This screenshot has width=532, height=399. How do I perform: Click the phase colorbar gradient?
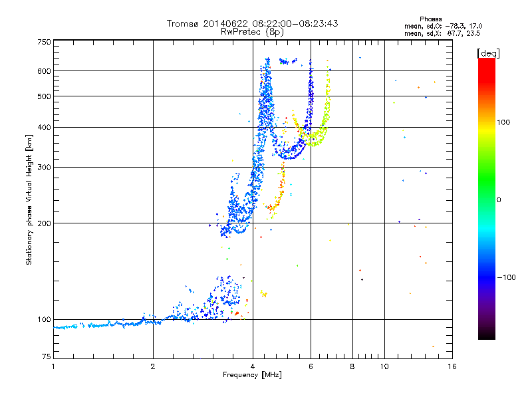tap(487, 198)
